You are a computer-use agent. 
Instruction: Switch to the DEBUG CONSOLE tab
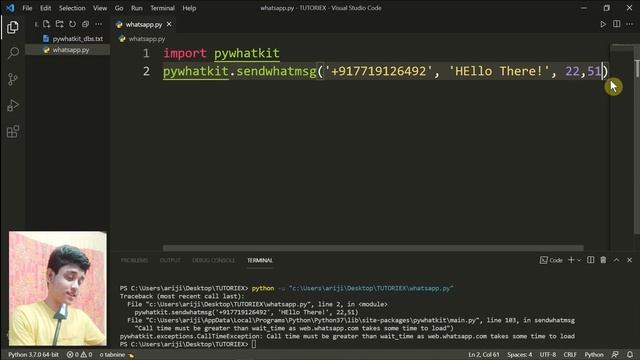pos(213,260)
